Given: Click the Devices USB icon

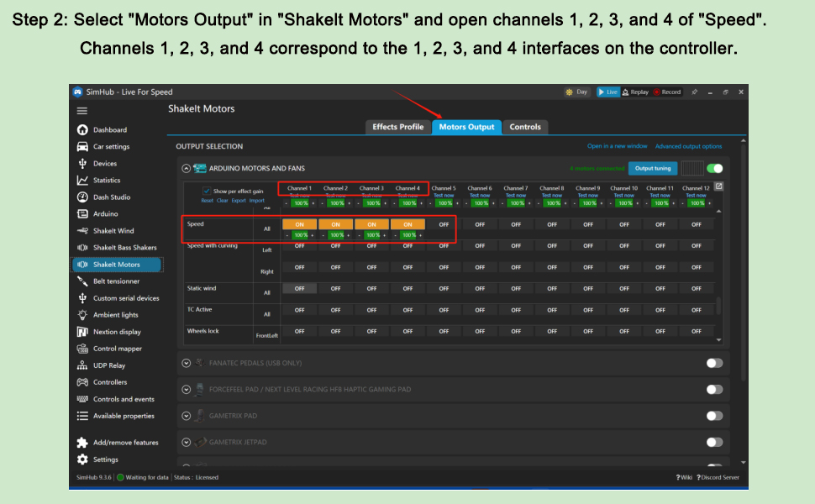Looking at the screenshot, I should [x=82, y=163].
